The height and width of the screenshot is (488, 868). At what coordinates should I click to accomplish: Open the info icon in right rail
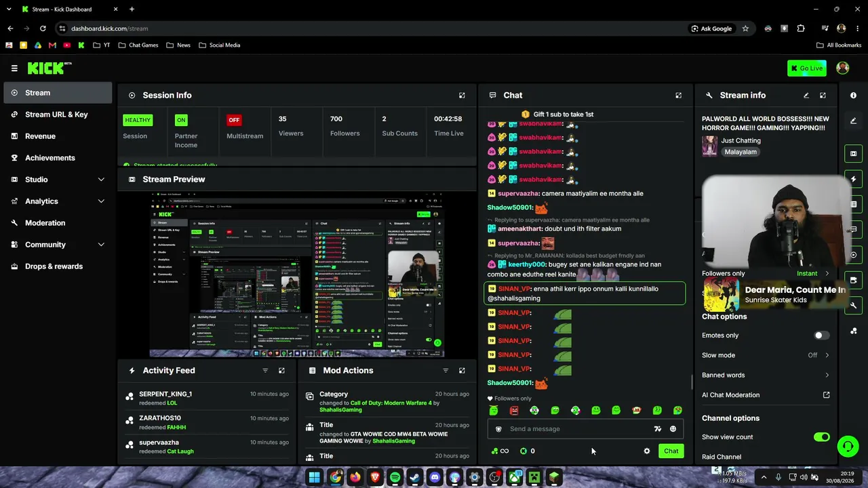point(853,96)
